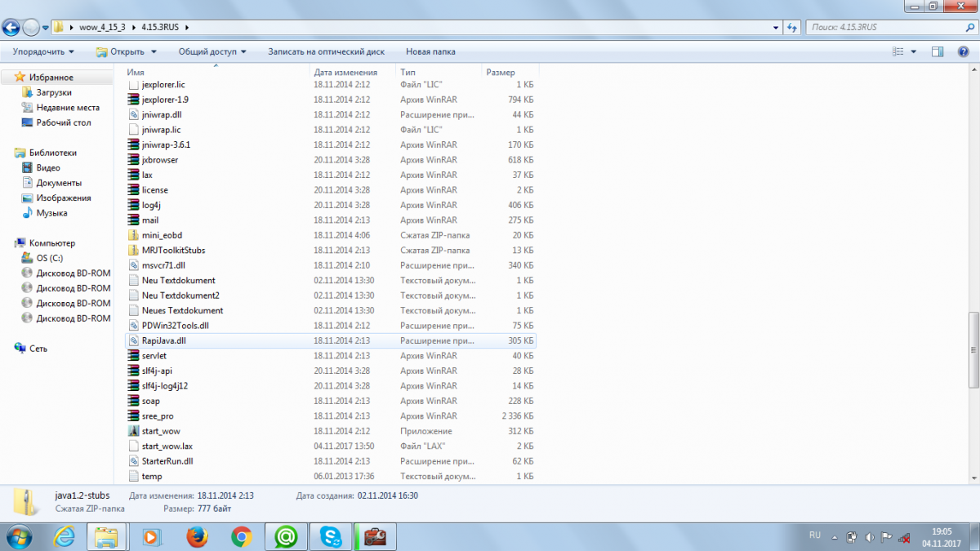Click the log4j archive icon

click(134, 205)
